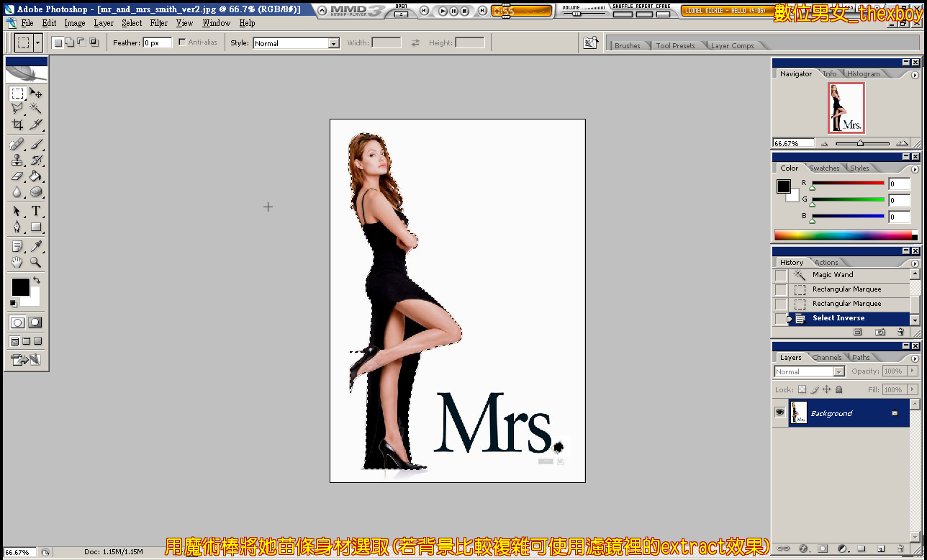Select the Crop tool
This screenshot has height=560, width=927.
(17, 125)
